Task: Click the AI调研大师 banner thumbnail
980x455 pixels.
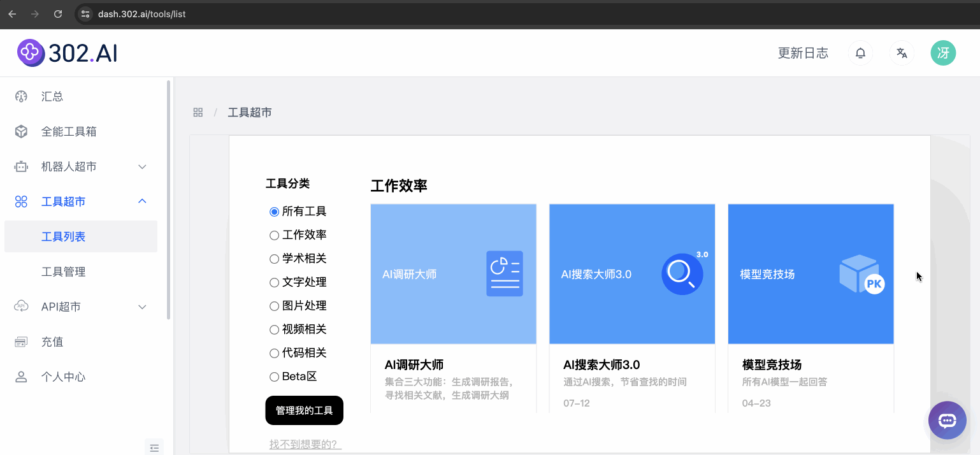Action: [454, 274]
